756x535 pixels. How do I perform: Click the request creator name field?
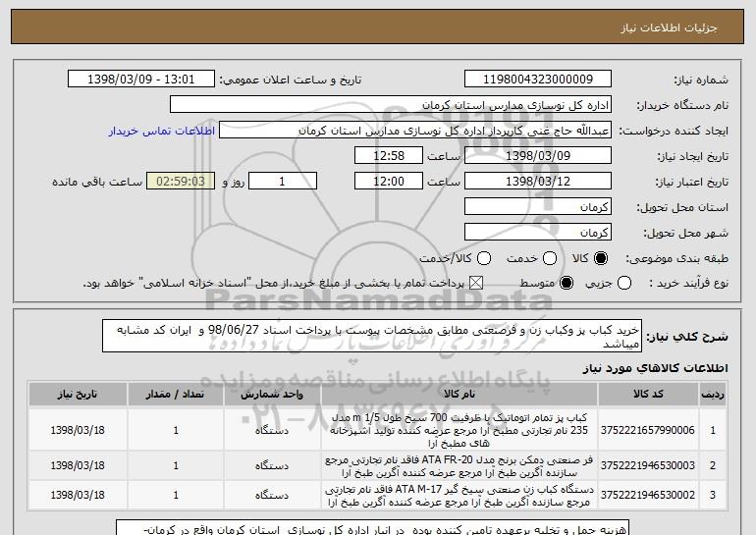(x=415, y=131)
